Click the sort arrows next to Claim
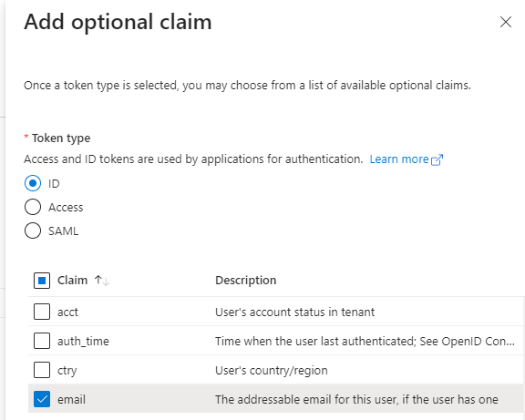The width and height of the screenshot is (525, 420). click(x=102, y=281)
